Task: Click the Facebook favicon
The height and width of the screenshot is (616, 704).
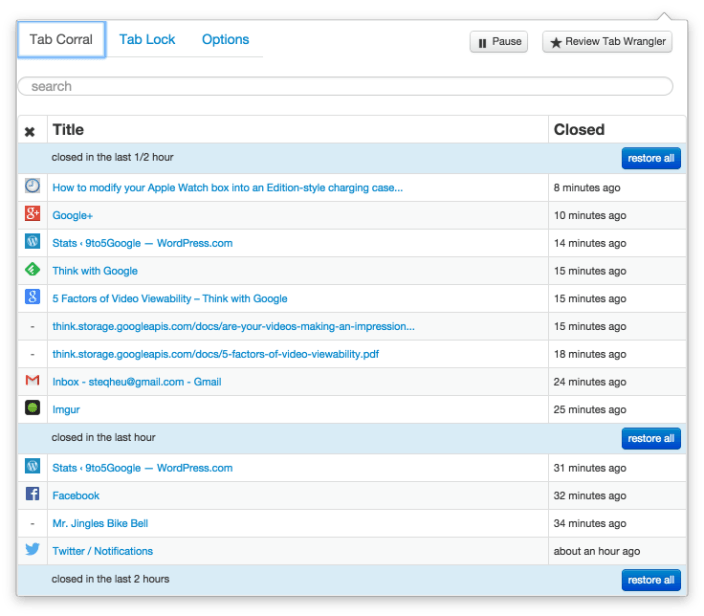Action: point(32,495)
